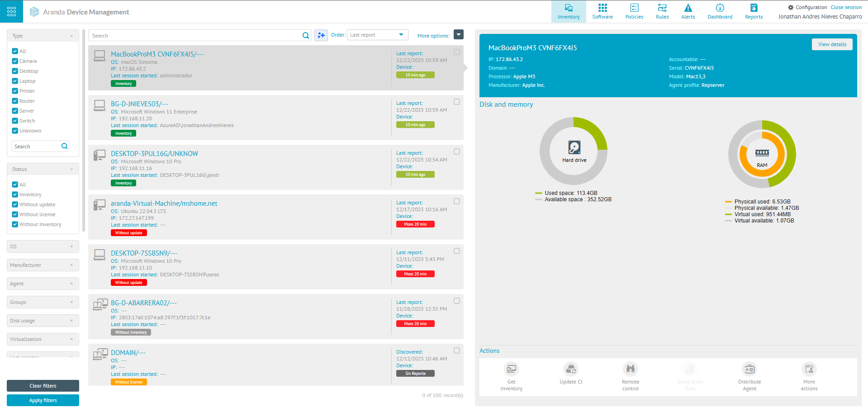Viewport: 868px width, 412px height.
Task: Switch to the Software tab
Action: [602, 11]
